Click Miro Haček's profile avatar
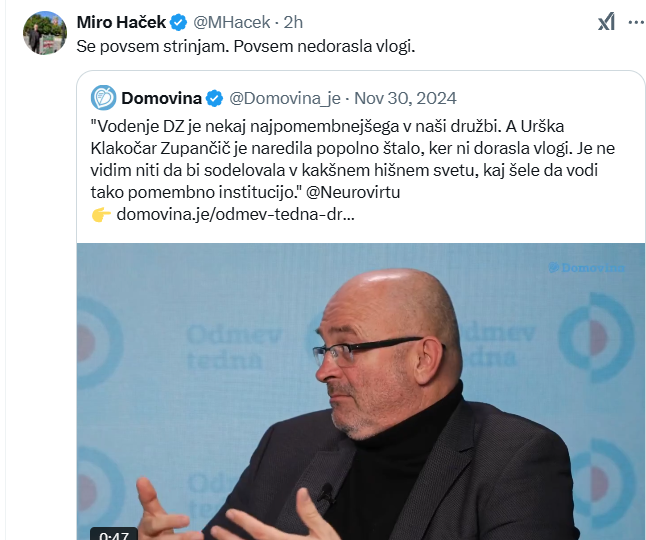 pos(45,33)
